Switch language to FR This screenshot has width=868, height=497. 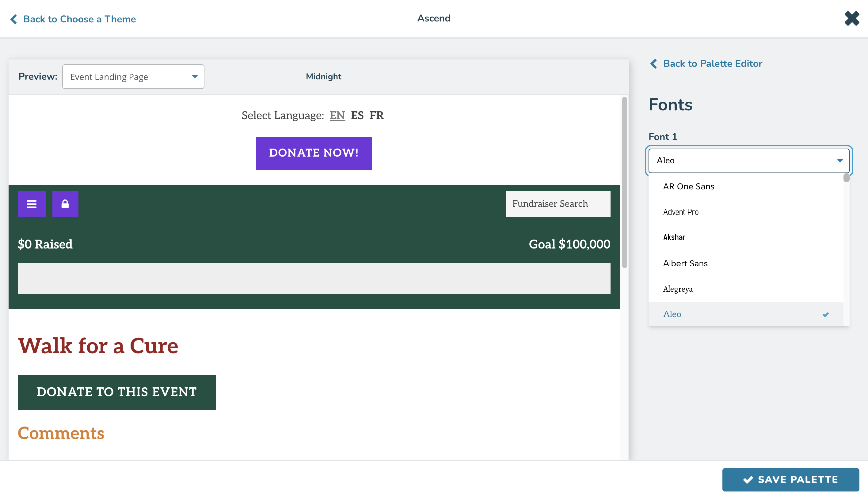pos(376,116)
